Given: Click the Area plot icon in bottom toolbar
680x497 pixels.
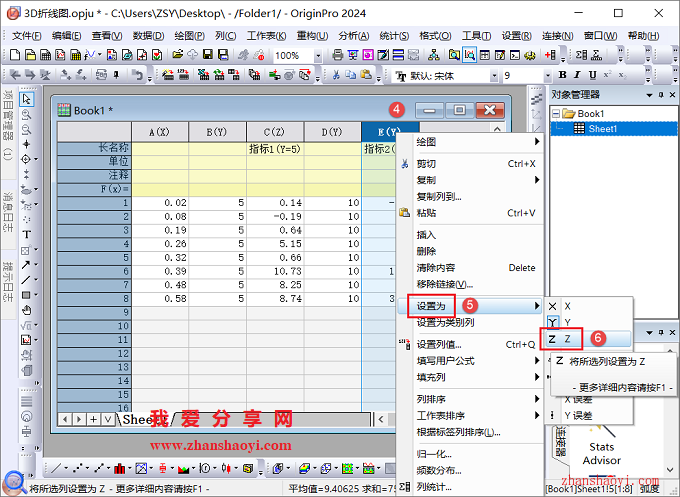Looking at the screenshot, I should 183,468.
